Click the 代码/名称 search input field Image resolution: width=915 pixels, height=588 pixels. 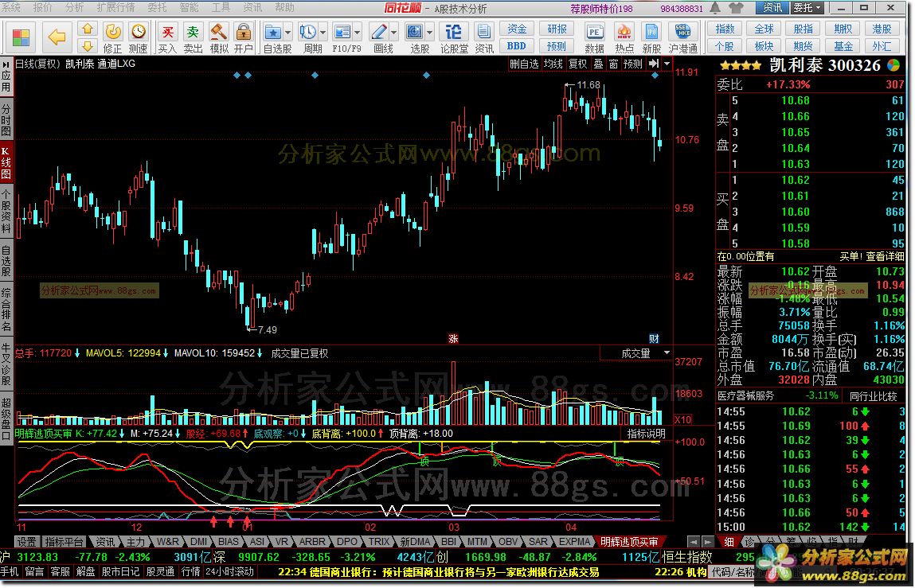(x=732, y=572)
